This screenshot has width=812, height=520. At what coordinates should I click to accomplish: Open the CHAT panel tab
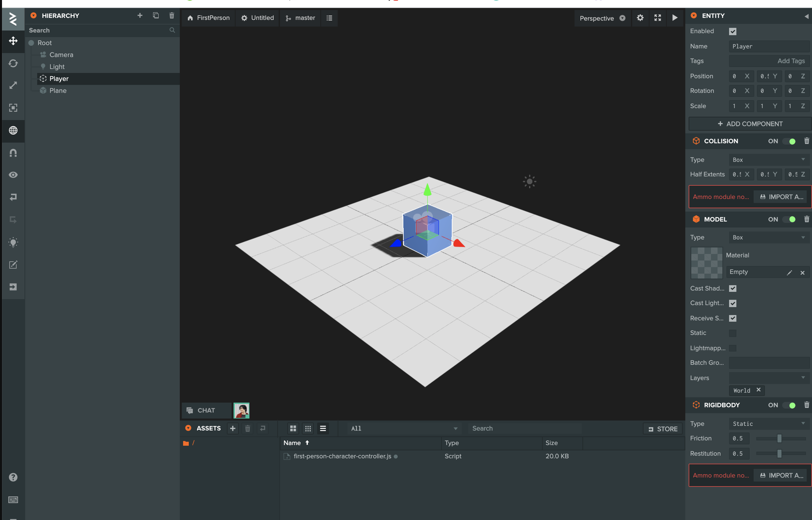[206, 410]
